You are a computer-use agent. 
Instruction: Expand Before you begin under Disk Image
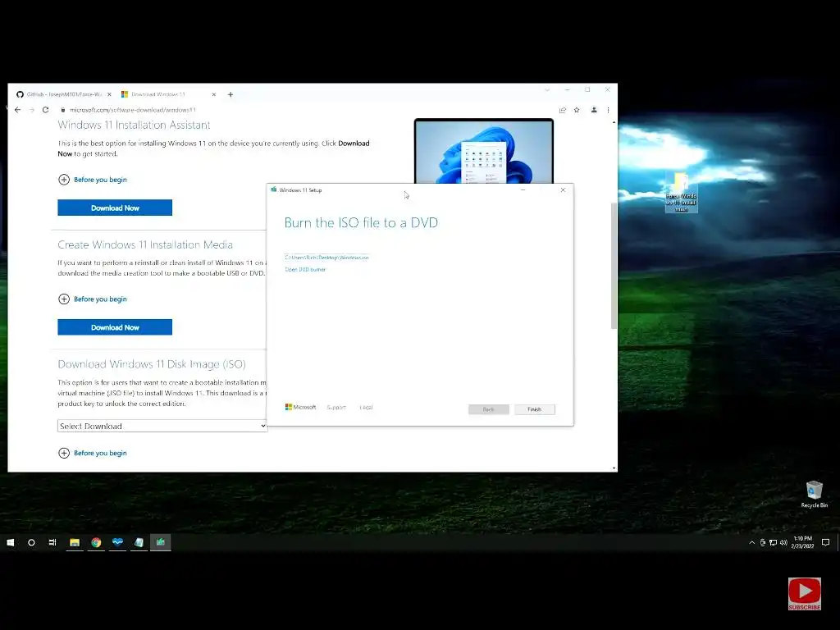click(93, 453)
